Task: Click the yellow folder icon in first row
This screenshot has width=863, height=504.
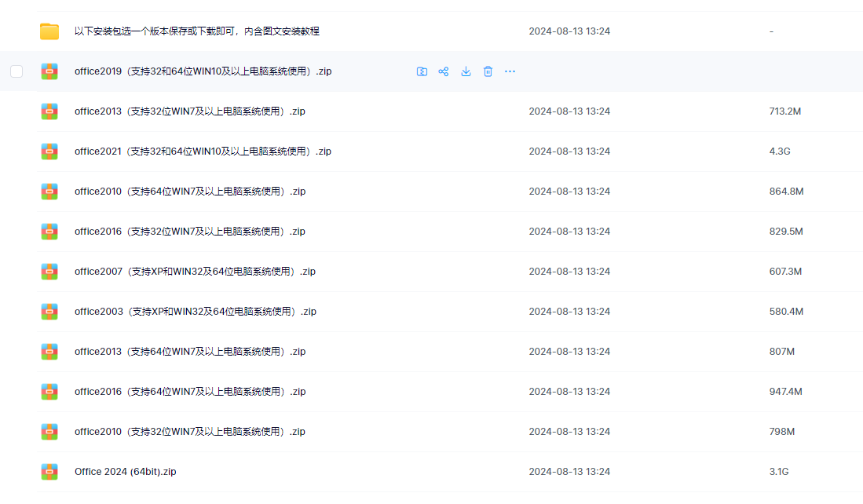Action: [49, 31]
